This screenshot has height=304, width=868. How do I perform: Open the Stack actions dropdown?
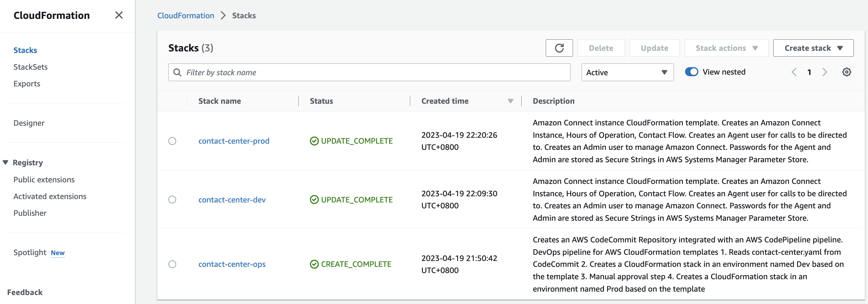(x=726, y=48)
